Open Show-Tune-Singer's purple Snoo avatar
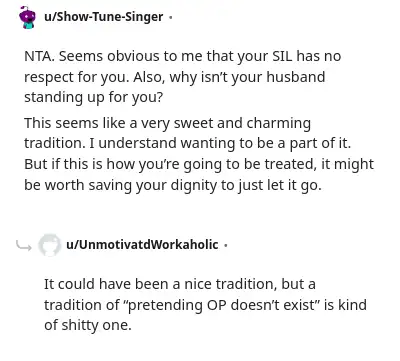The width and height of the screenshot is (400, 361). click(x=27, y=17)
